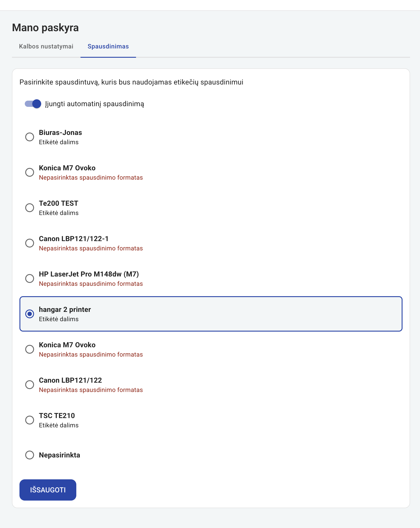This screenshot has width=420, height=528.
Task: Click the TSC TE210 printer name label
Action: 57,416
